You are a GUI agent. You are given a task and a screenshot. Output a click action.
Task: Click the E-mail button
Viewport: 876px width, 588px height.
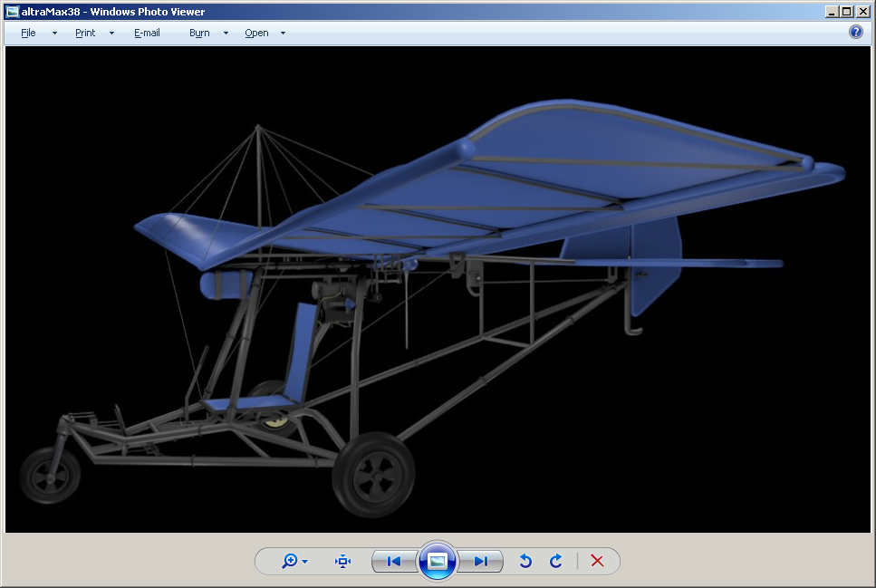147,33
